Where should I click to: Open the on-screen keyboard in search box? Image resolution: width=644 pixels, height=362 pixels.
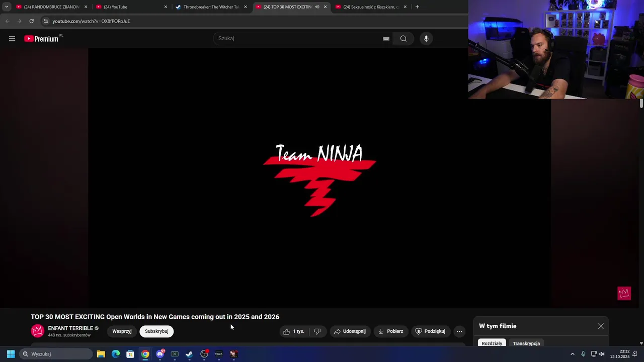pyautogui.click(x=386, y=39)
